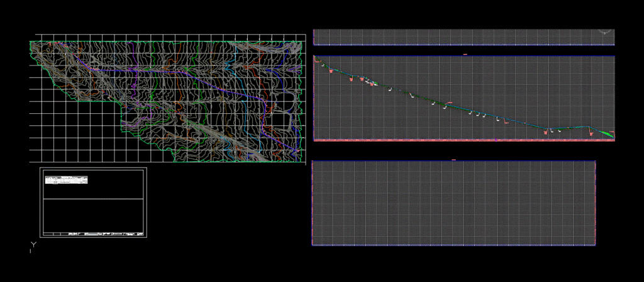Viewport: 644px width, 282px height.
Task: Select the topographic contour plan drawing
Action: pyautogui.click(x=167, y=99)
